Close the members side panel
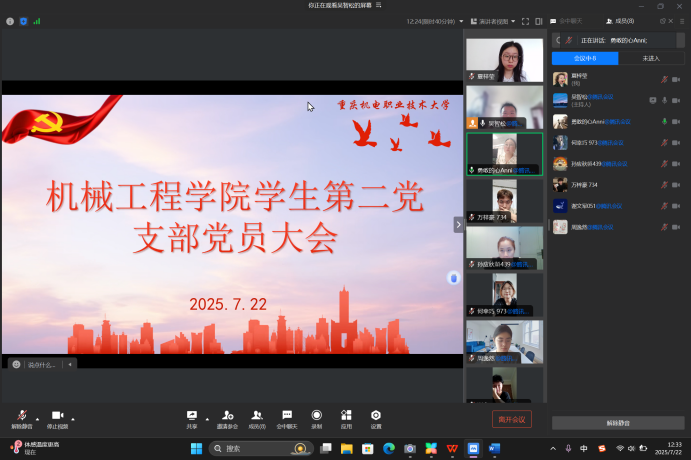The height and width of the screenshot is (460, 691). (x=671, y=21)
